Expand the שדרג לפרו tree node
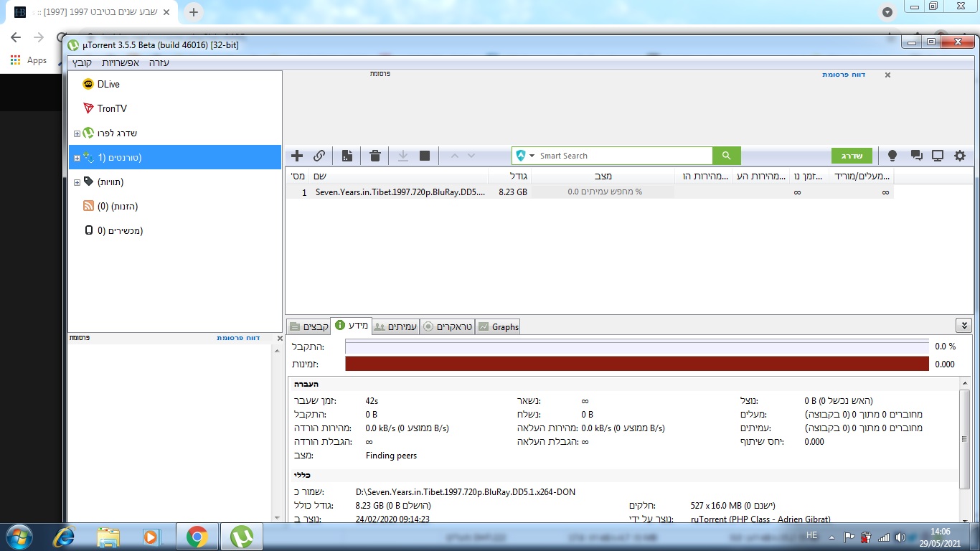This screenshot has width=980, height=551. 77,133
